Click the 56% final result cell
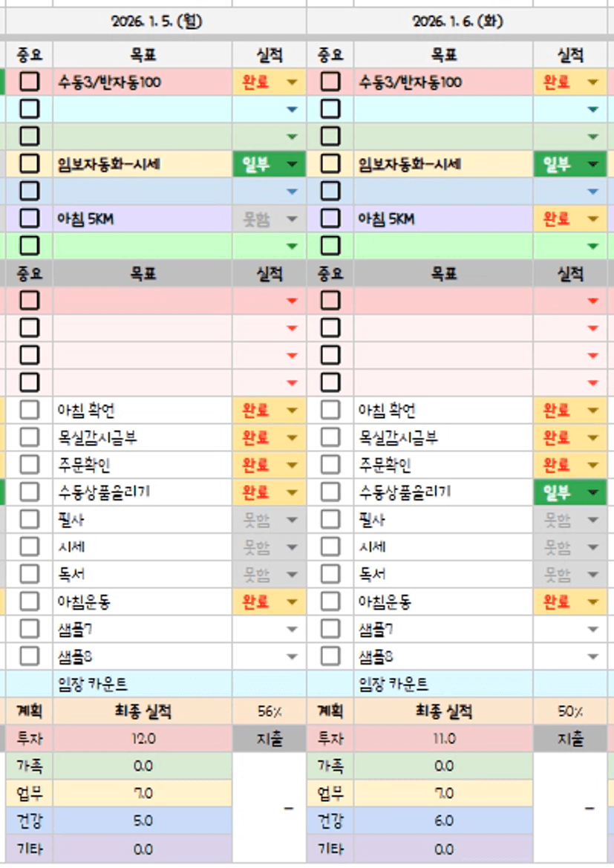 [x=269, y=711]
